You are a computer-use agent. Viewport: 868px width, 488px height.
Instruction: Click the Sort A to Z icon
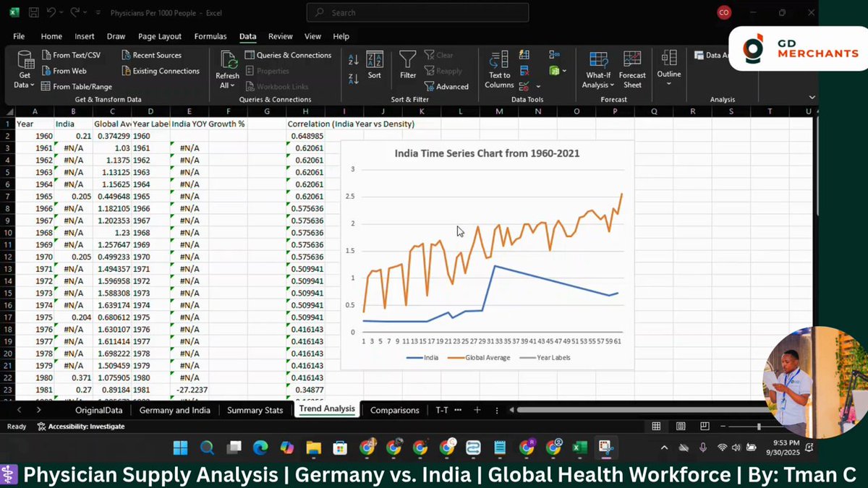point(354,60)
